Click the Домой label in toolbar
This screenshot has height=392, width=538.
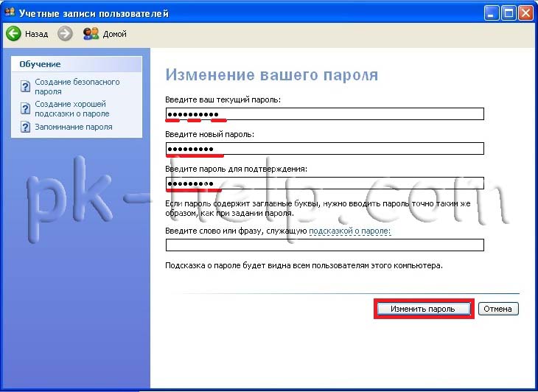pyautogui.click(x=114, y=34)
